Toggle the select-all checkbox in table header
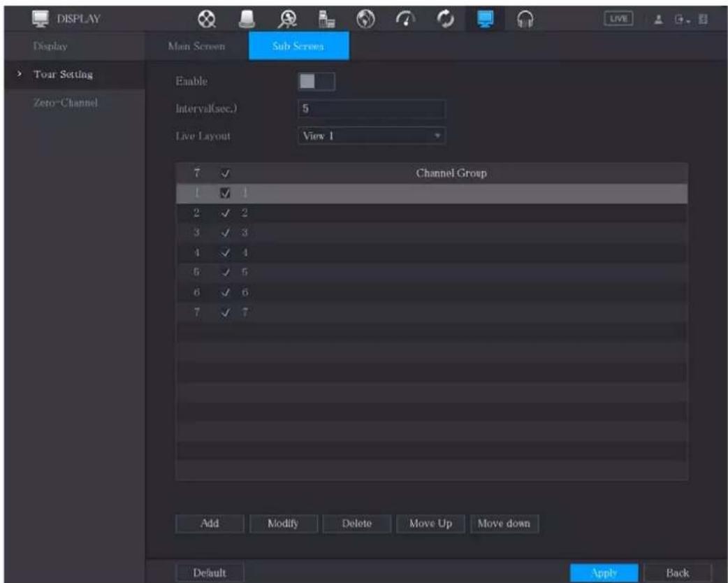The height and width of the screenshot is (583, 728). pyautogui.click(x=225, y=173)
